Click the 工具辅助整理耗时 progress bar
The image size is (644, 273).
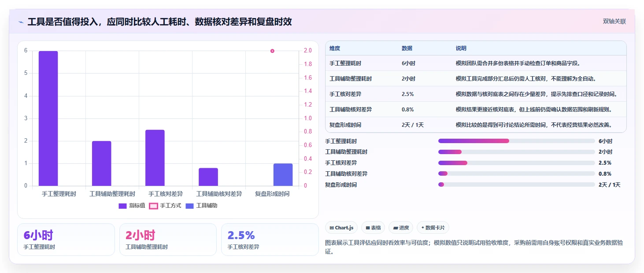(517, 152)
